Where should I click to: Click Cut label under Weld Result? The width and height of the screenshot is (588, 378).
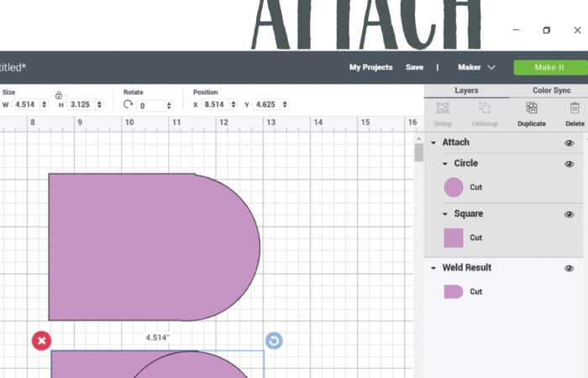[476, 291]
